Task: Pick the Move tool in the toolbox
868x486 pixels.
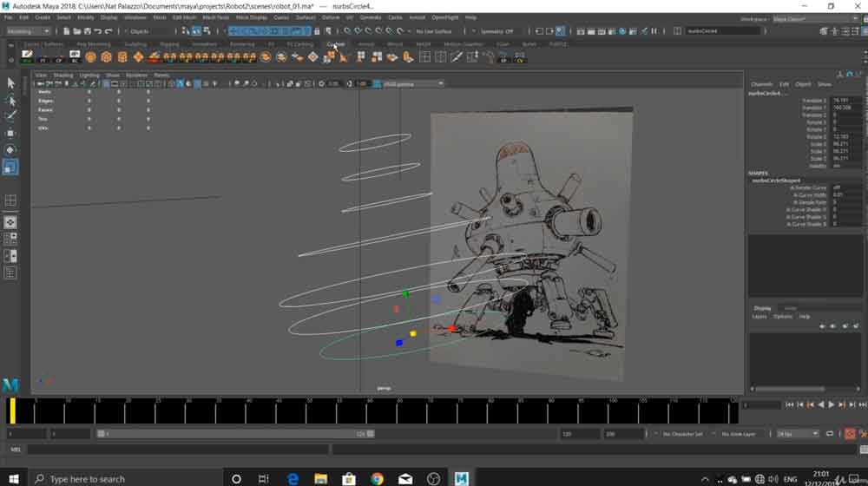Action: pos(10,134)
